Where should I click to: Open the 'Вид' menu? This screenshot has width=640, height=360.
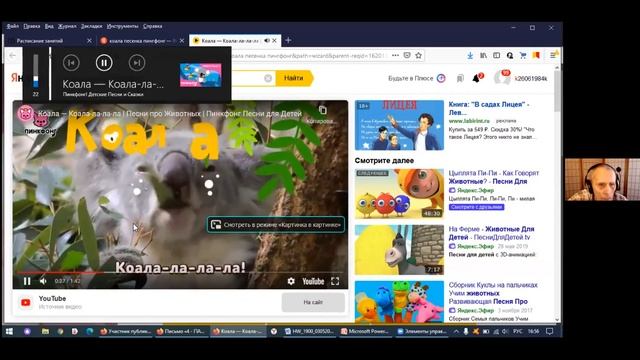(x=49, y=26)
